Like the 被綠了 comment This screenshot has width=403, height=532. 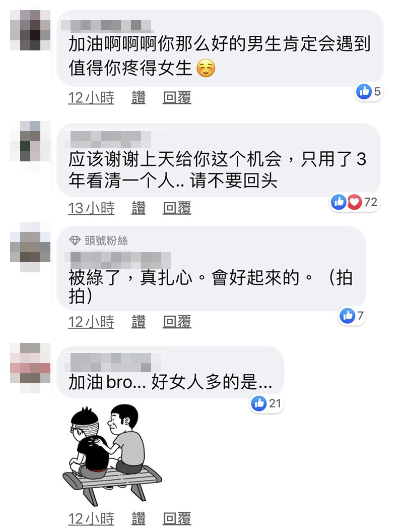coord(139,322)
